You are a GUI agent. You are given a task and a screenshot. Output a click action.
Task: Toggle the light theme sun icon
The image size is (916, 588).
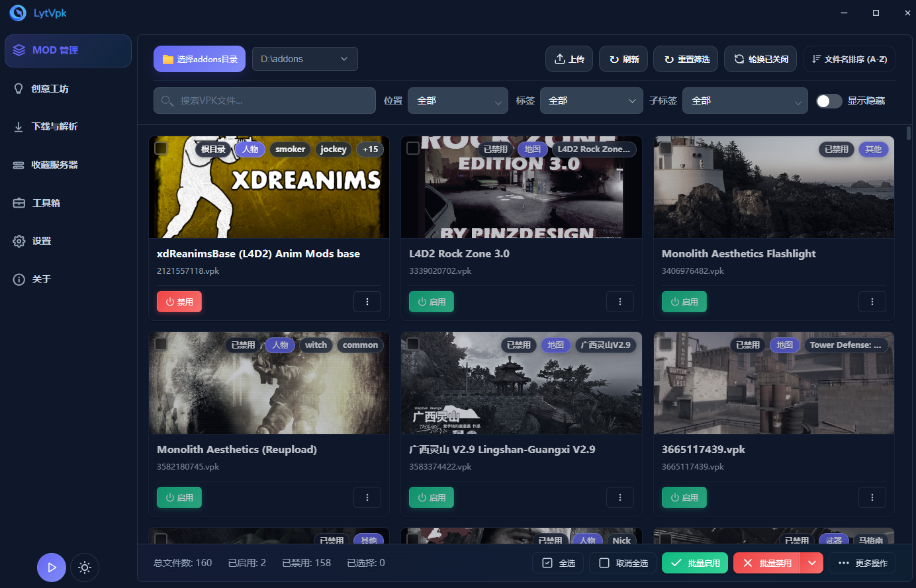(85, 567)
